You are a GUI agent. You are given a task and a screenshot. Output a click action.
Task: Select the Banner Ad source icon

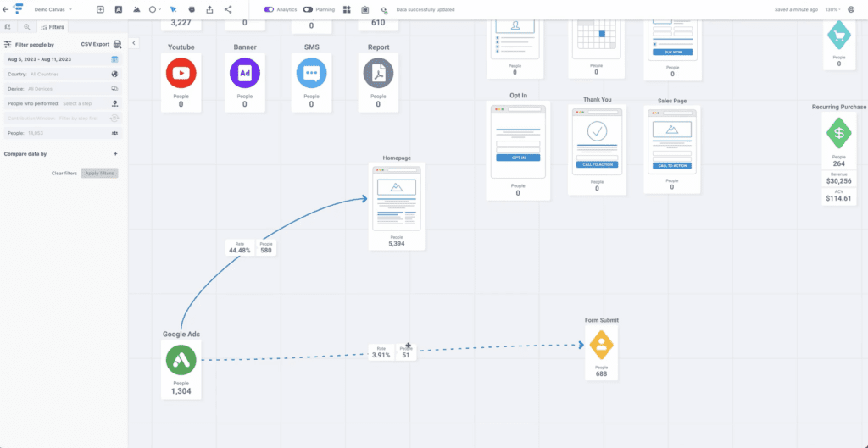click(x=245, y=73)
